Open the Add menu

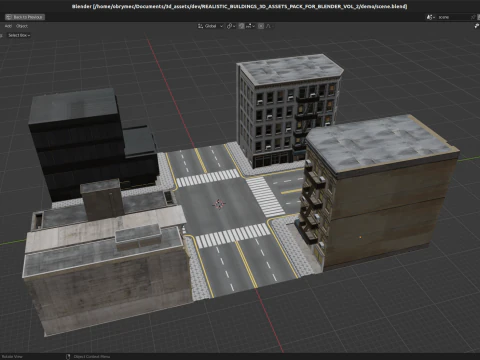[8, 26]
